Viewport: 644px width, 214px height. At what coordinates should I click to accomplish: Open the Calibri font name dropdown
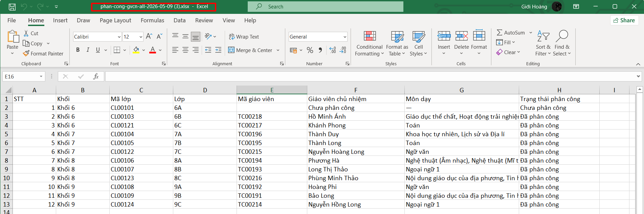pyautogui.click(x=119, y=37)
